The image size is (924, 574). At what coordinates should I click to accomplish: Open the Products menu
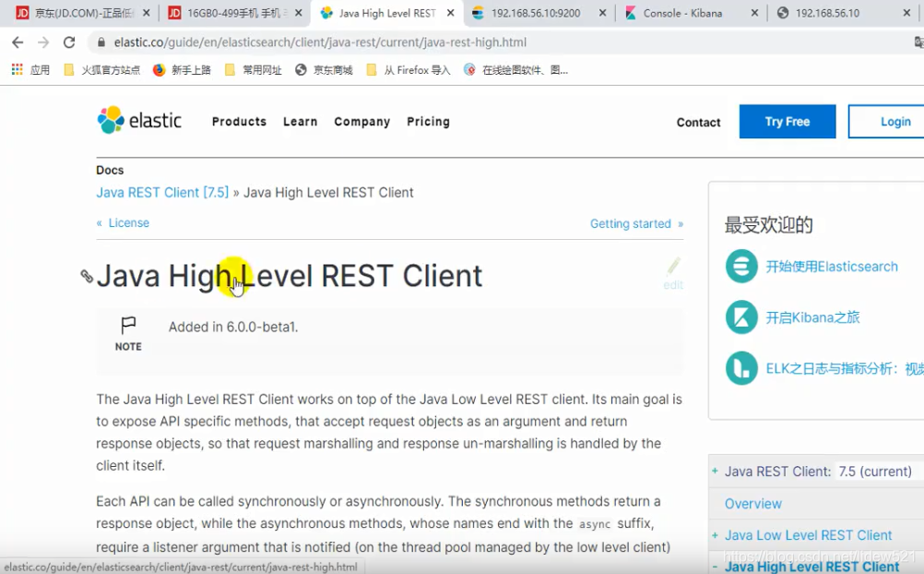239,122
